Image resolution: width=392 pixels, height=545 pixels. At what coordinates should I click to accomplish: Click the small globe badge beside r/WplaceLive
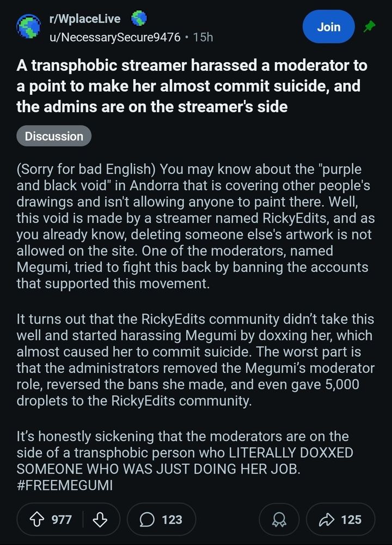click(x=139, y=18)
